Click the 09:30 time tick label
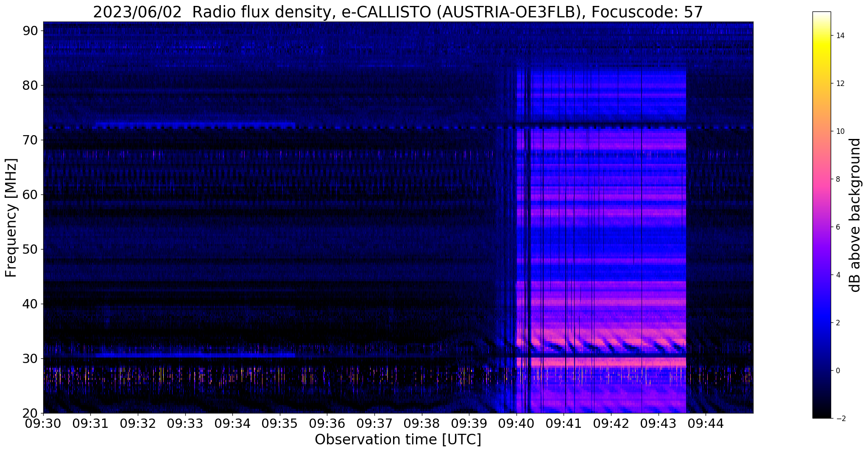Image resolution: width=868 pixels, height=452 pixels. coord(43,423)
